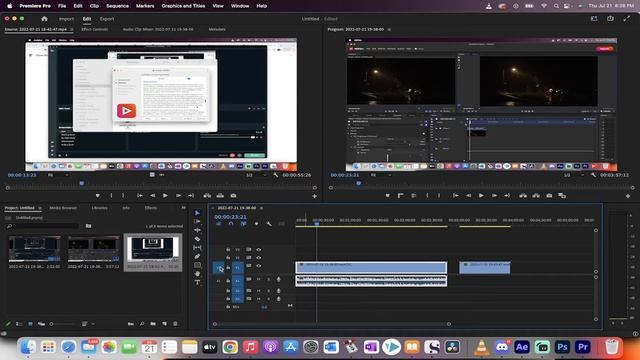Toggle V3 track output eye
This screenshot has width=640, height=360.
coord(258,249)
